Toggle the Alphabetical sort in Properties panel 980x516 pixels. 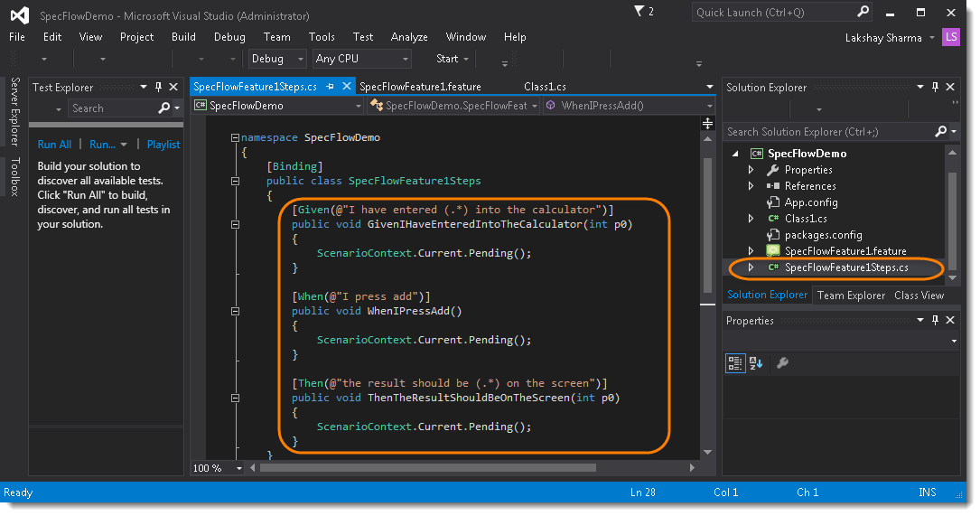coord(756,362)
